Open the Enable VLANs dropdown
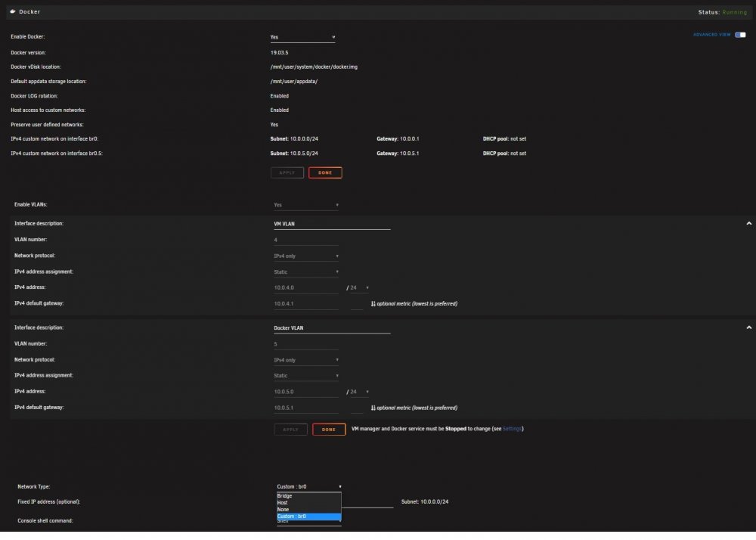Image resolution: width=756 pixels, height=540 pixels. (x=306, y=205)
